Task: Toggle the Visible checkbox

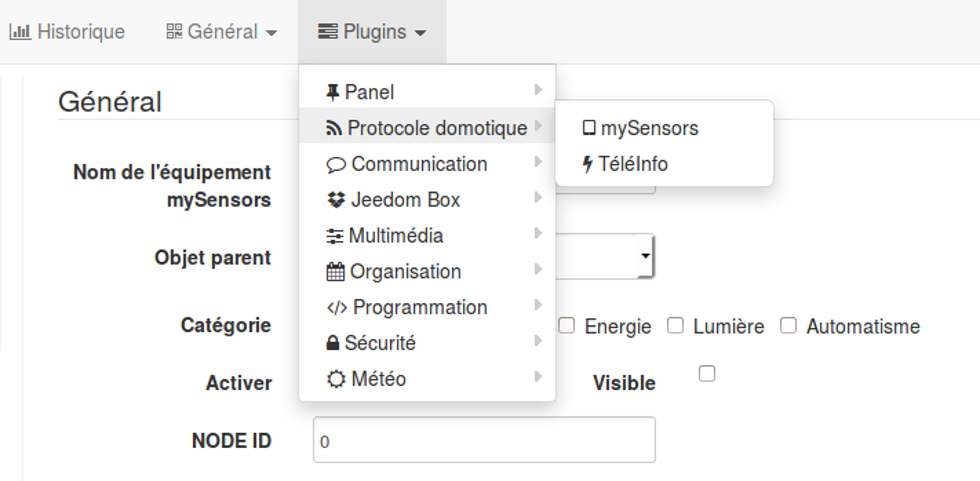Action: [x=706, y=374]
